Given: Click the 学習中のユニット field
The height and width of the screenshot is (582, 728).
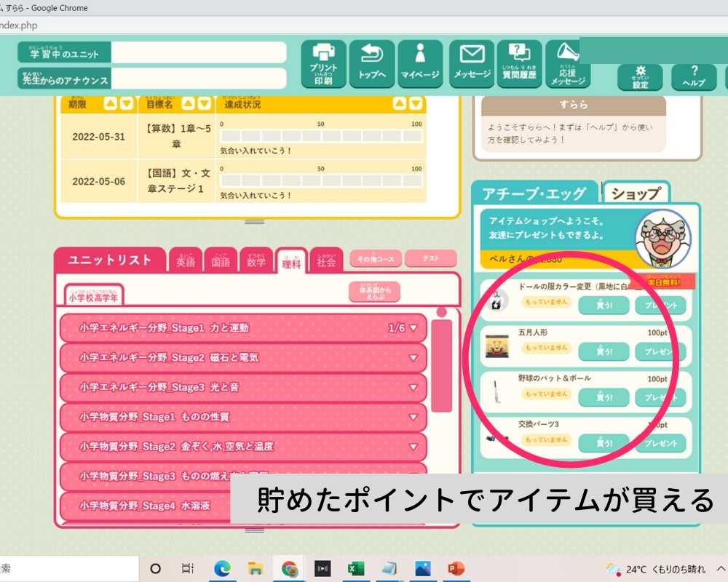Looking at the screenshot, I should 199,52.
